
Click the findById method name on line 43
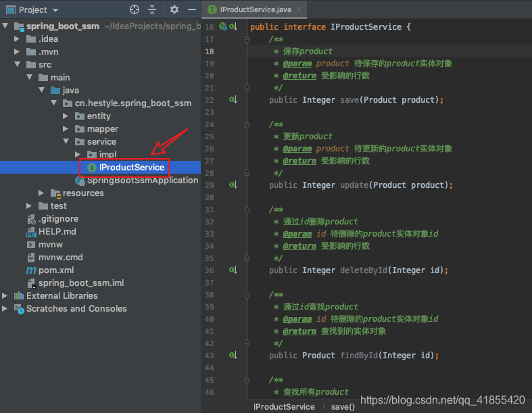(x=359, y=356)
